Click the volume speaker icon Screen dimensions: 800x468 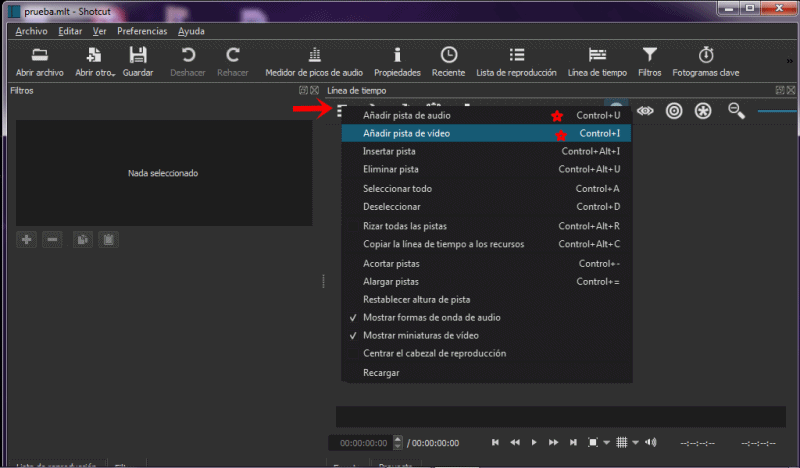click(651, 442)
